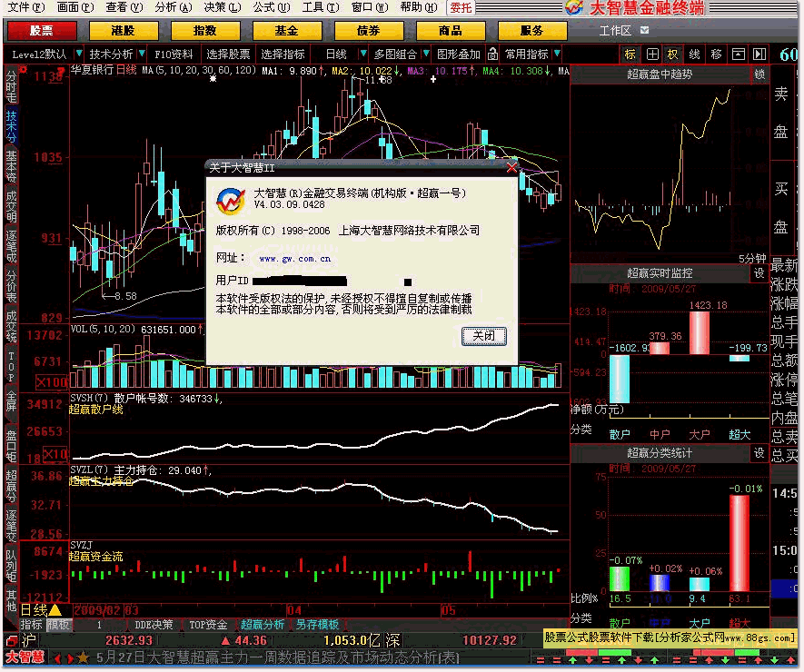804x672 pixels.
Task: Open the 分析(A) menu
Action: (174, 7)
